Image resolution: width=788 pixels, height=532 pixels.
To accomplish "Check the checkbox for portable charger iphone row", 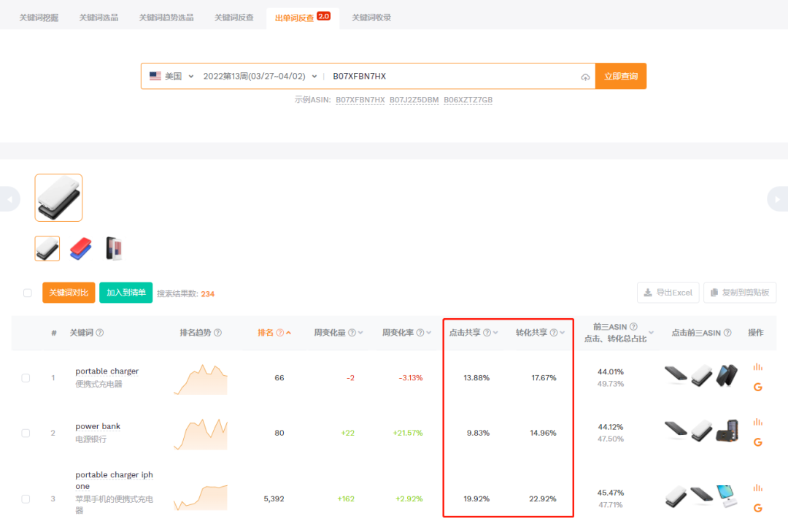I will 26,499.
